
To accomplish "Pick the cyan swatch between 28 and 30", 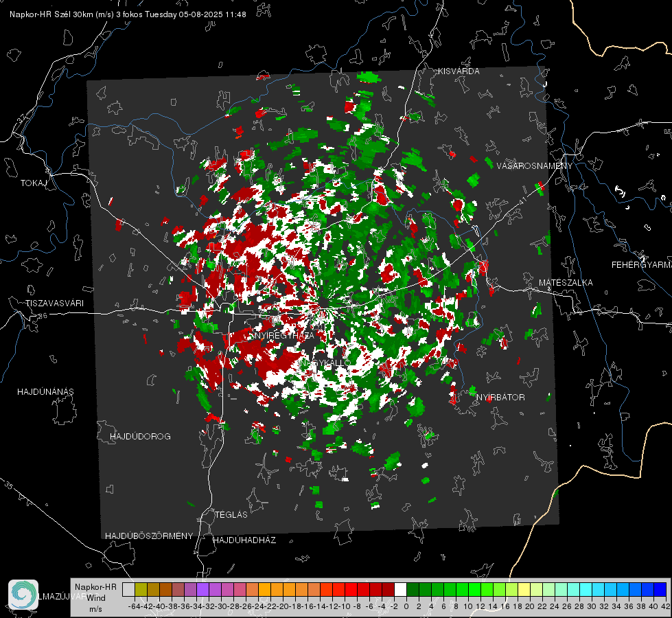I will pos(586,589).
